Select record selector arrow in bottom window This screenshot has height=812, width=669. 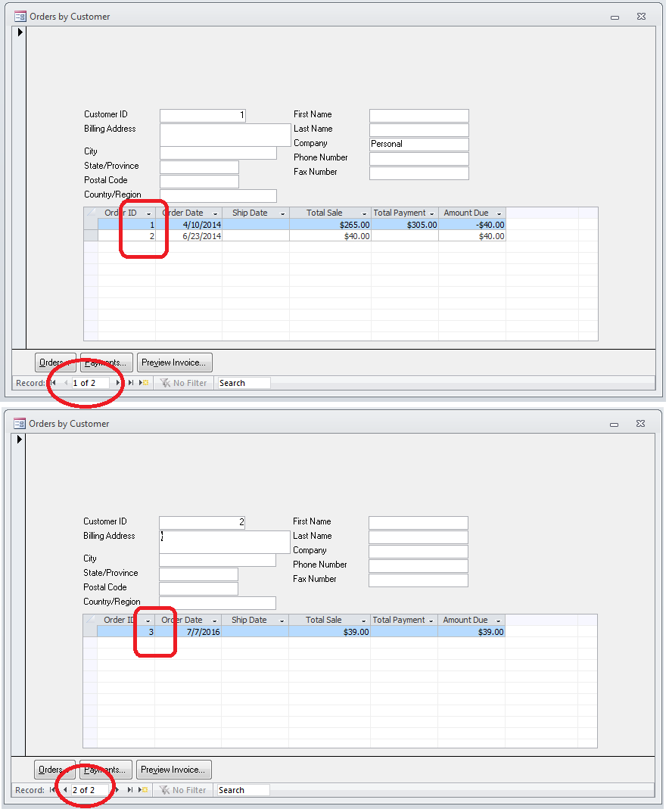pyautogui.click(x=19, y=439)
